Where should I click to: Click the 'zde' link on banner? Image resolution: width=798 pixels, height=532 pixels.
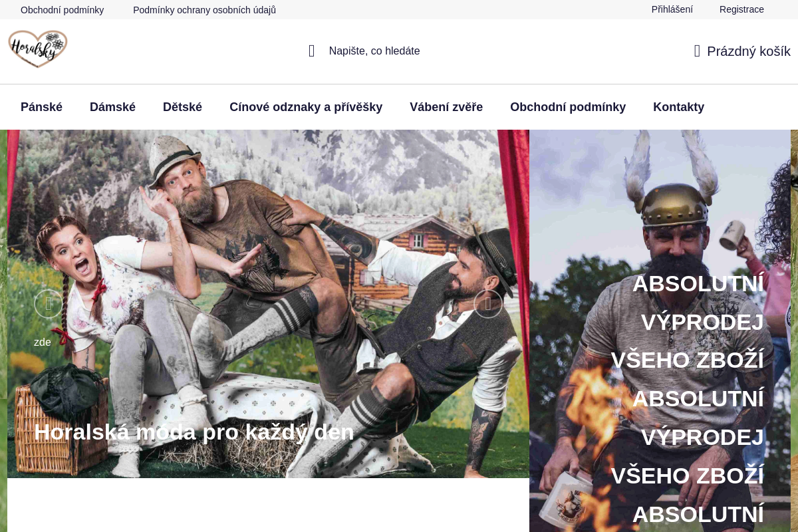pyautogui.click(x=43, y=342)
